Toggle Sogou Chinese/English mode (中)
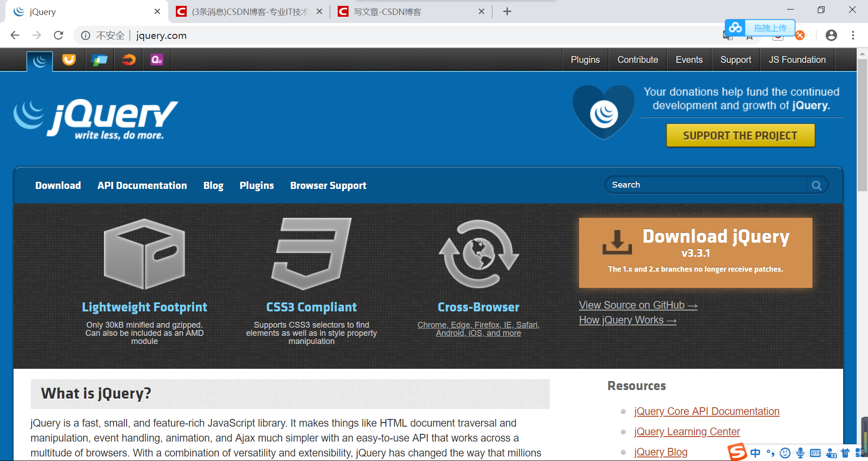The height and width of the screenshot is (461, 868). (755, 453)
